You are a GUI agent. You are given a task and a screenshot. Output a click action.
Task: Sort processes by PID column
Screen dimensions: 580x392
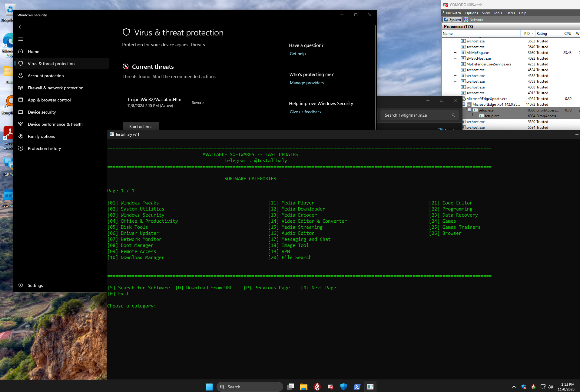tap(527, 34)
